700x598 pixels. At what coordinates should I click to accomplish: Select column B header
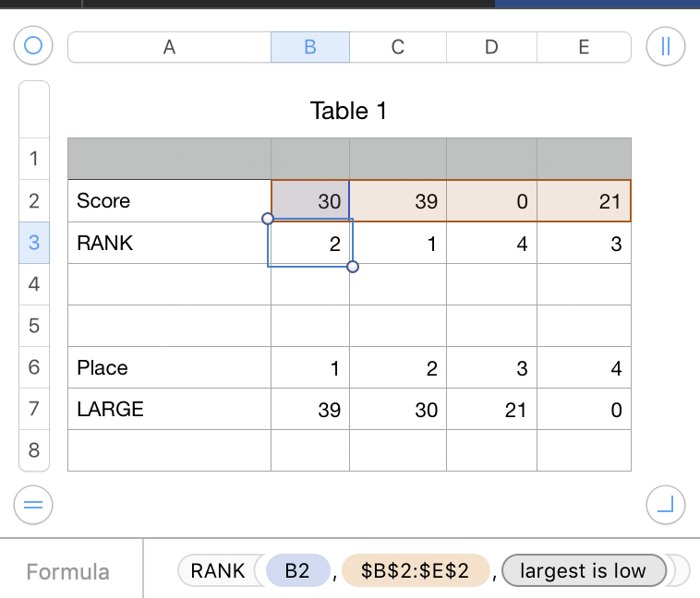click(309, 47)
